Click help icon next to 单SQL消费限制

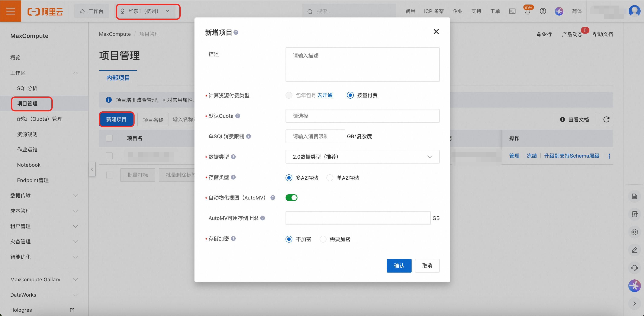pyautogui.click(x=248, y=136)
